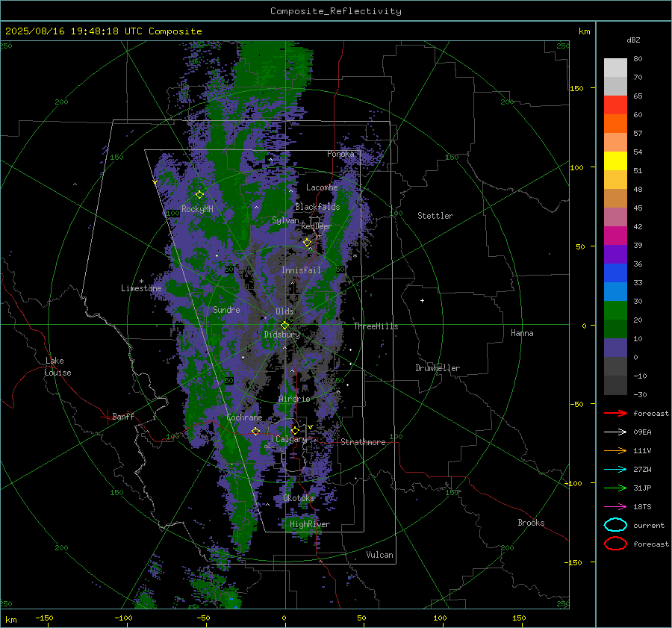Click the Stettler label
672x628 pixels.
[435, 216]
